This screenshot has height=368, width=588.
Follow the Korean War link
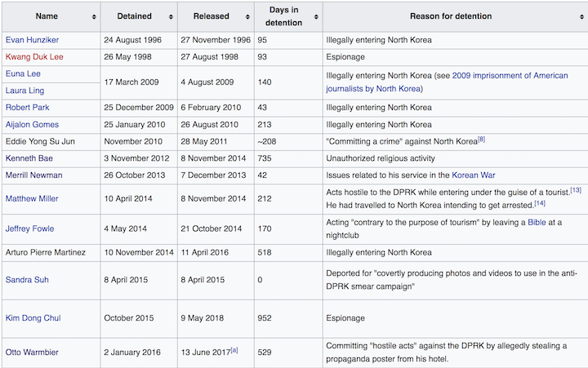470,175
